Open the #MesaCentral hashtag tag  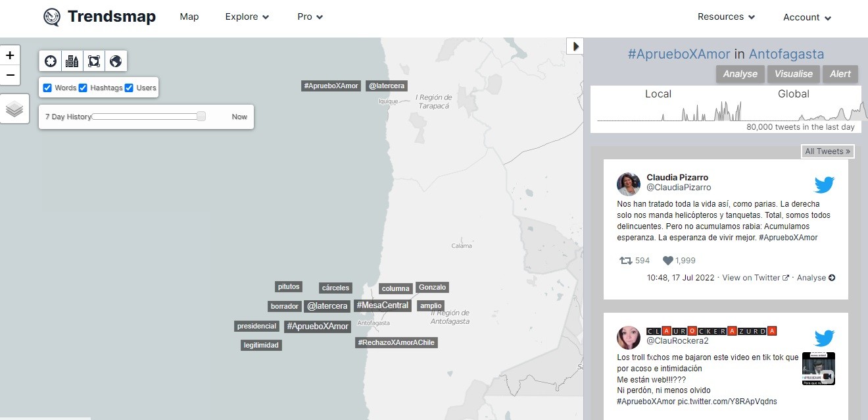(383, 305)
